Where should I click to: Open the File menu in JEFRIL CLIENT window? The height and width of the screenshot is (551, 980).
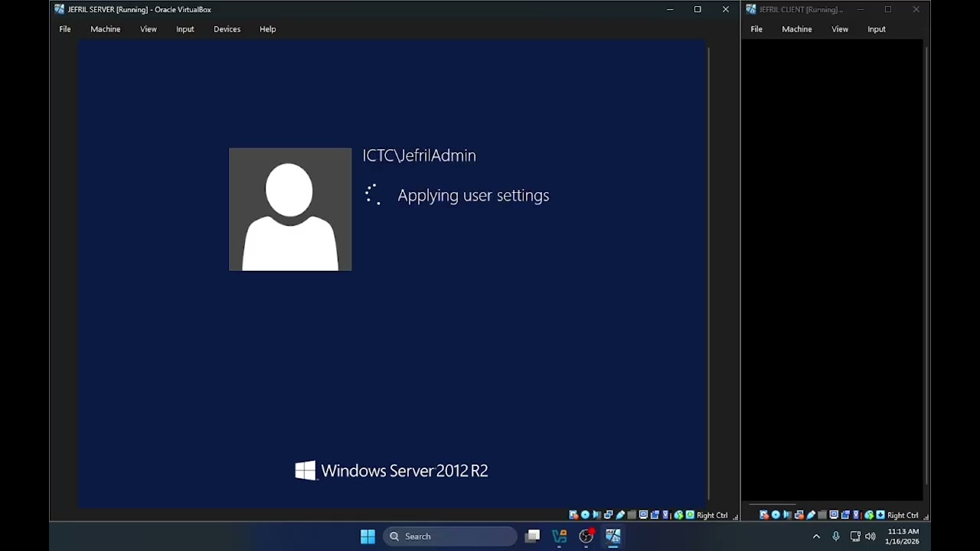756,29
